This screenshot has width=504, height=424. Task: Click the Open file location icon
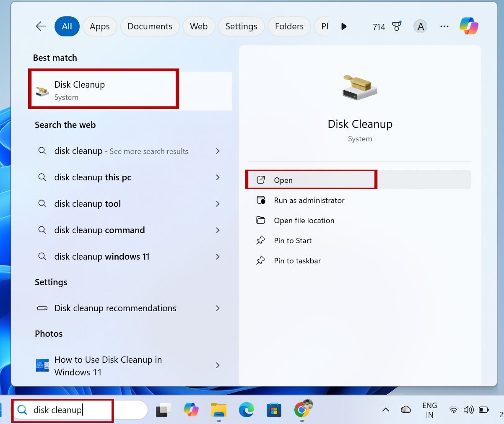point(261,220)
